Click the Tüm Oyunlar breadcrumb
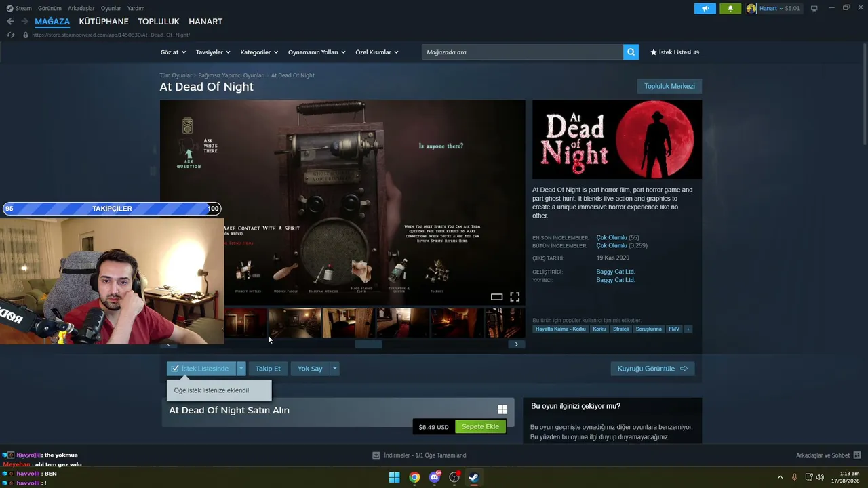 176,75
